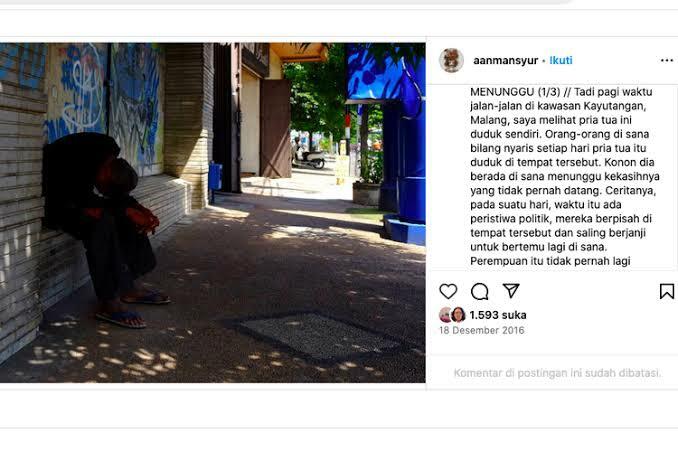Click the first liker's small avatar
Screen dimensions: 678x452
click(445, 315)
